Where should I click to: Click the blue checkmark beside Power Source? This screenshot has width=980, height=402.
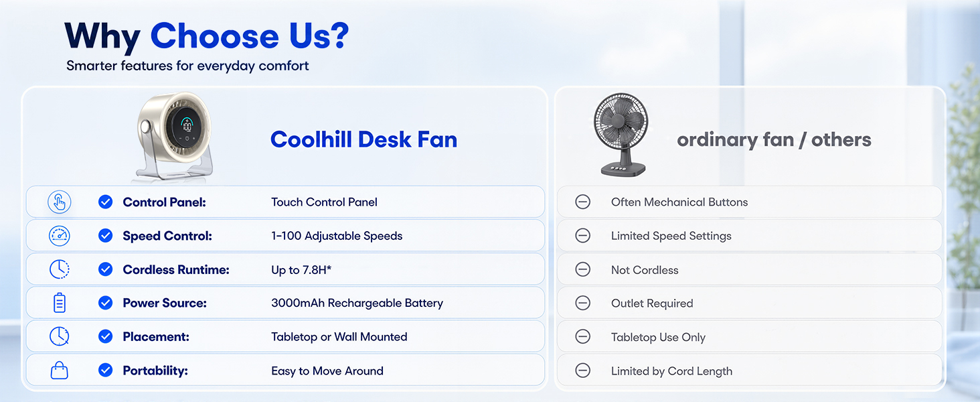click(x=105, y=303)
